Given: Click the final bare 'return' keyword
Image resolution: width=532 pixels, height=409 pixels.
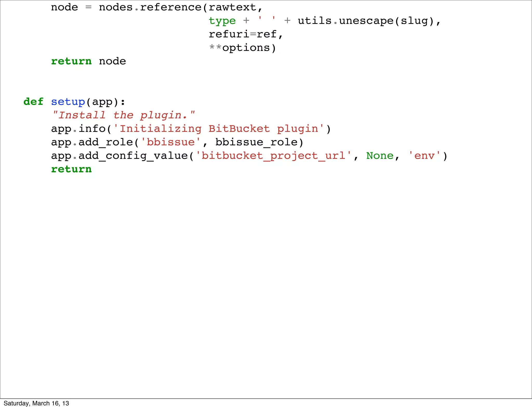Looking at the screenshot, I should tap(71, 169).
